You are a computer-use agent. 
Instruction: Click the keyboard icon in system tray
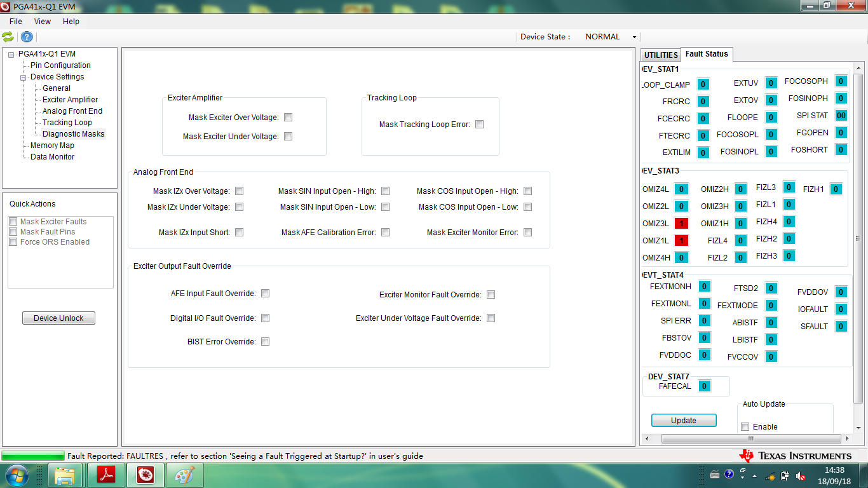pos(715,475)
